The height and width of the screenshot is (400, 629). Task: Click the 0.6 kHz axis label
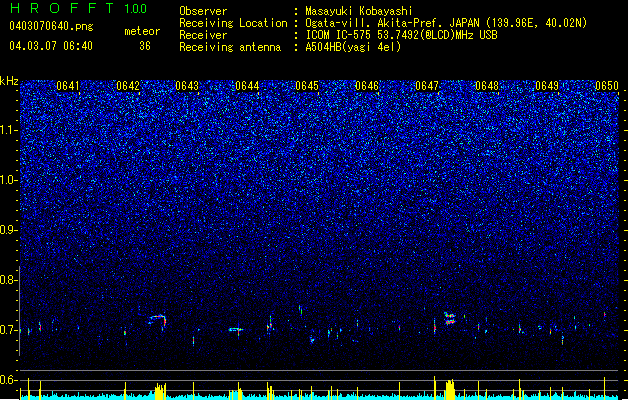click(9, 380)
